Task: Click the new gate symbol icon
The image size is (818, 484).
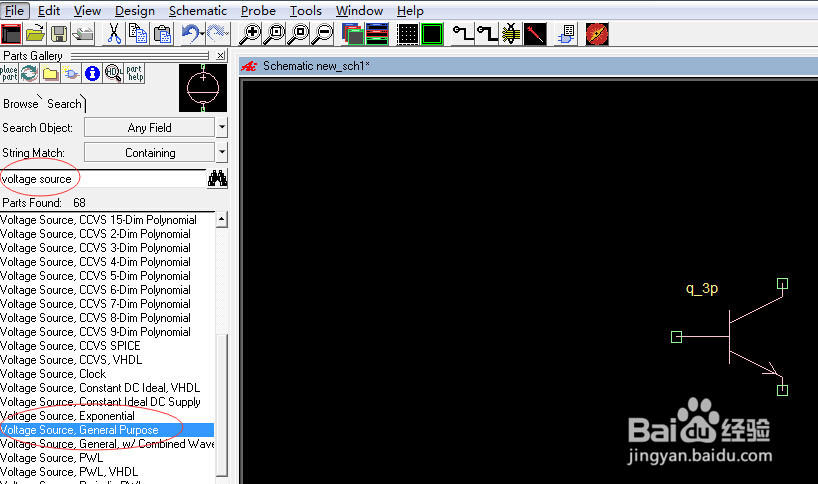Action: coord(71,74)
